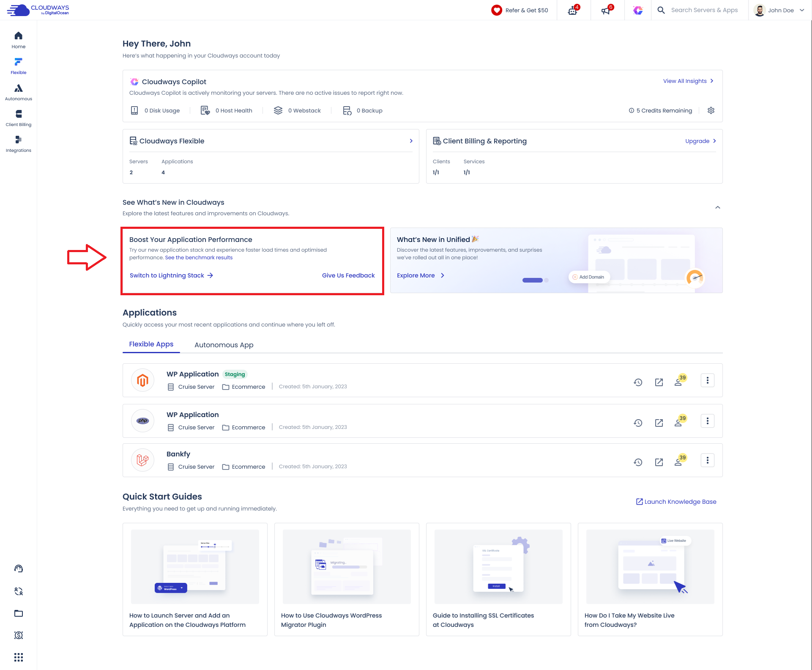812x670 pixels.
Task: Click the Refer & Get $50 heart link
Action: (x=519, y=10)
